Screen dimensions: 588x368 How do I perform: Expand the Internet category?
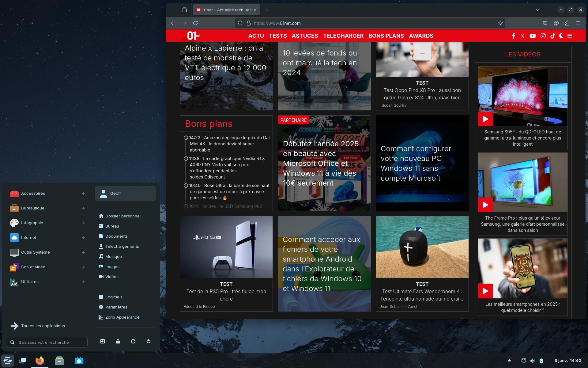47,238
